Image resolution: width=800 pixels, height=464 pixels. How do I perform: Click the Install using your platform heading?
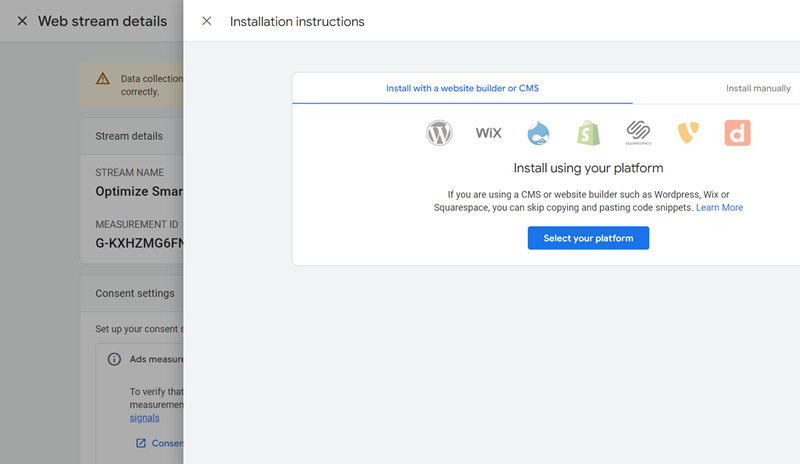click(x=588, y=168)
